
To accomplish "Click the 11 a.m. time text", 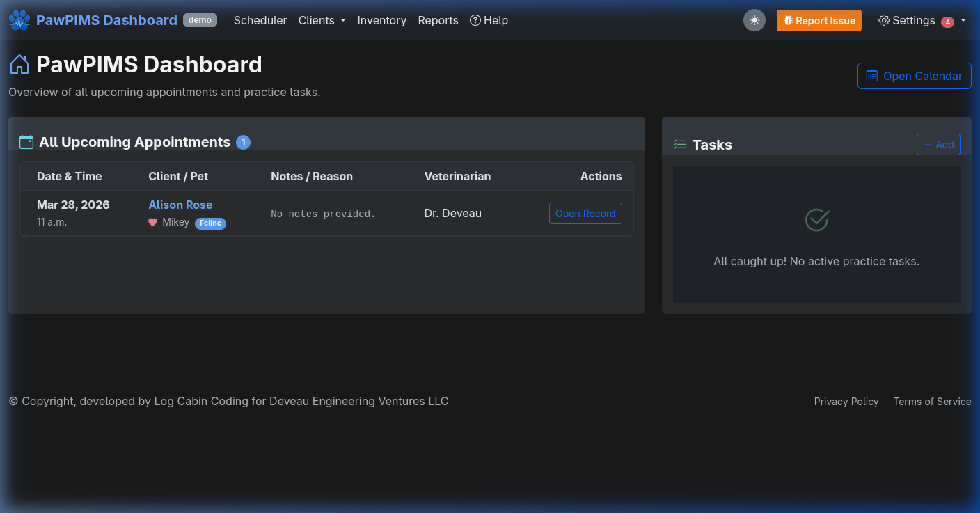I will [52, 222].
